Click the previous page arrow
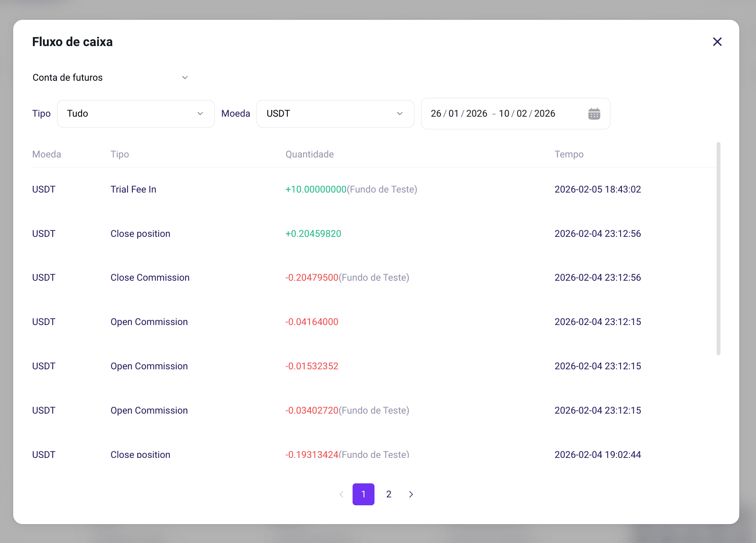The width and height of the screenshot is (756, 543). click(x=341, y=494)
